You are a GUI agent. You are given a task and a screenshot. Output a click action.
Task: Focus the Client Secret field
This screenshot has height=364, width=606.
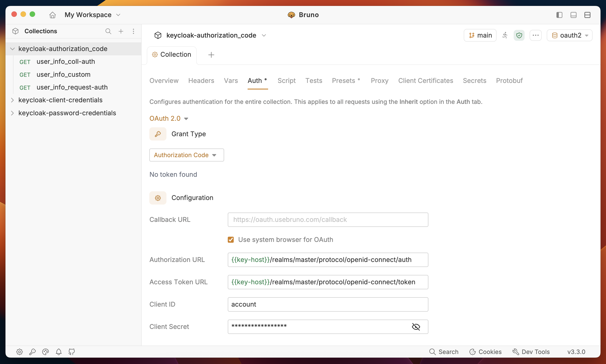click(328, 327)
